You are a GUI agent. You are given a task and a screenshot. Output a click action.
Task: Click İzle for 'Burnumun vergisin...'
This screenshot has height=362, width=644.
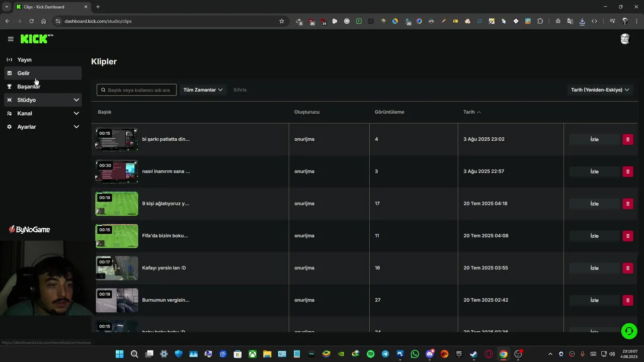(x=594, y=300)
